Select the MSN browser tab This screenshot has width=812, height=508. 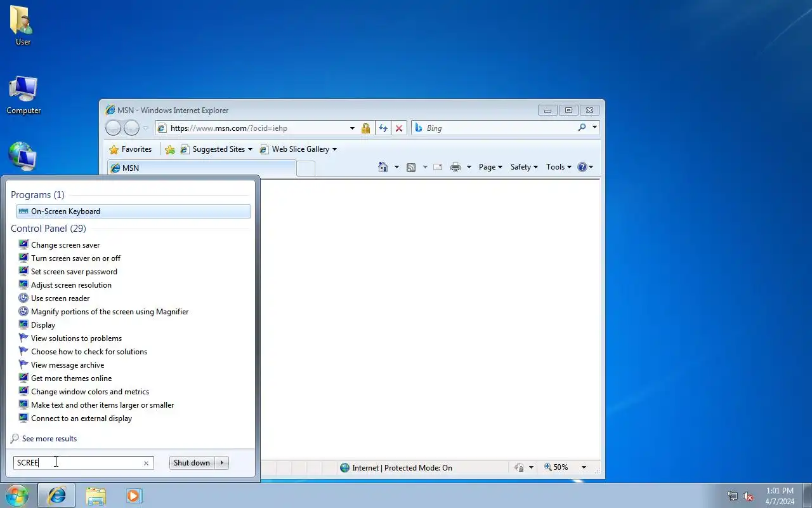click(201, 168)
